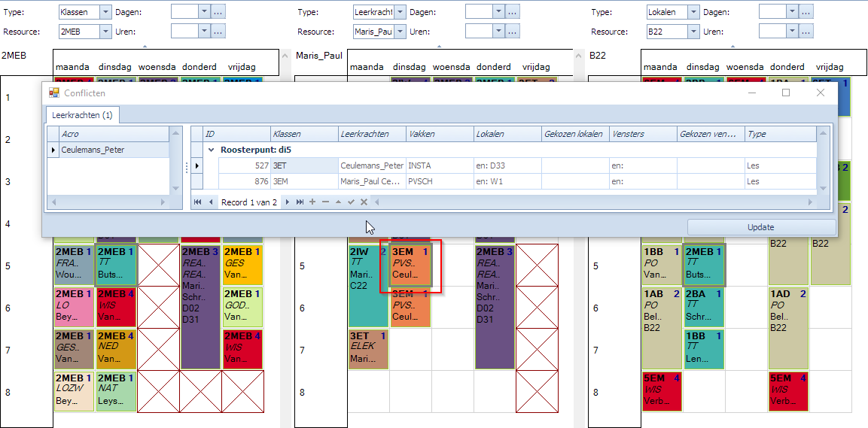This screenshot has width=868, height=428.
Task: Click ellipsis button next to Dagen in Klassen panel
Action: click(x=218, y=11)
